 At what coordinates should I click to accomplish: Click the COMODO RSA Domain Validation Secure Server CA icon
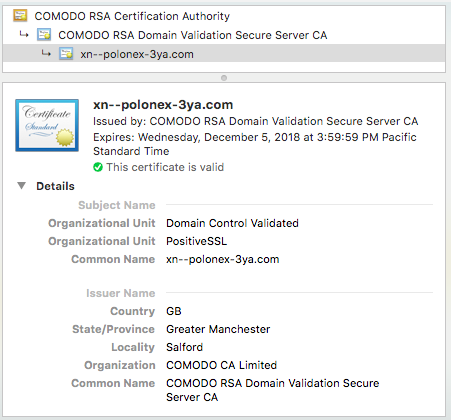(44, 35)
